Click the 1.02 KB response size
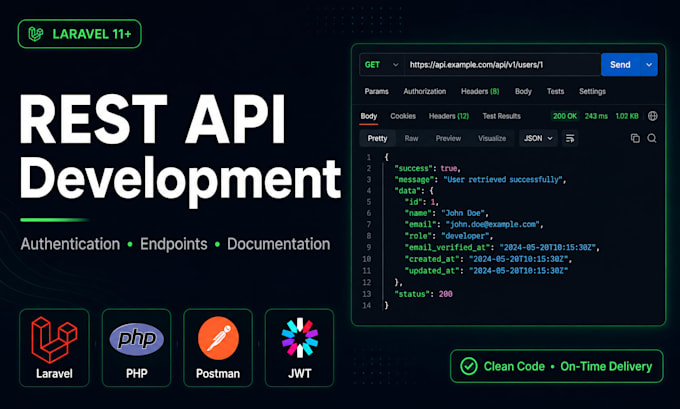 pos(627,116)
